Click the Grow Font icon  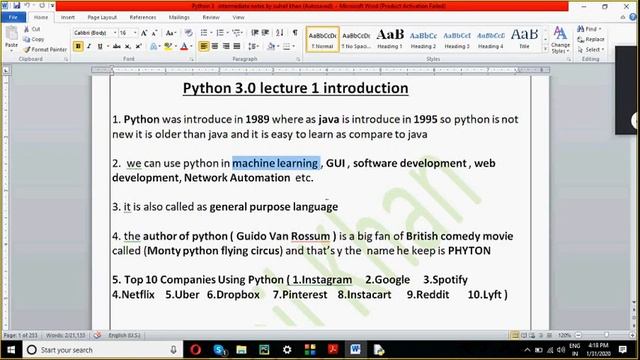point(144,33)
